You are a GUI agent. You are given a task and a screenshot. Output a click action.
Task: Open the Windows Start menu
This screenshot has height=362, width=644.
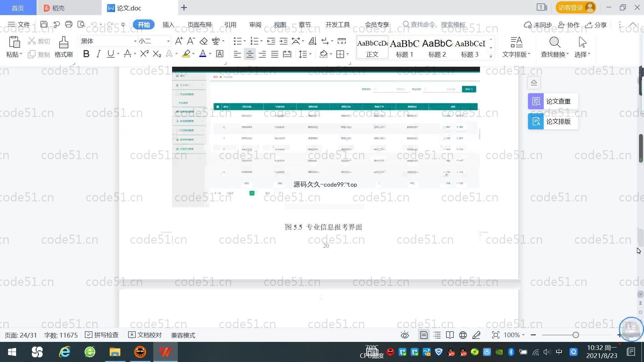[12, 352]
